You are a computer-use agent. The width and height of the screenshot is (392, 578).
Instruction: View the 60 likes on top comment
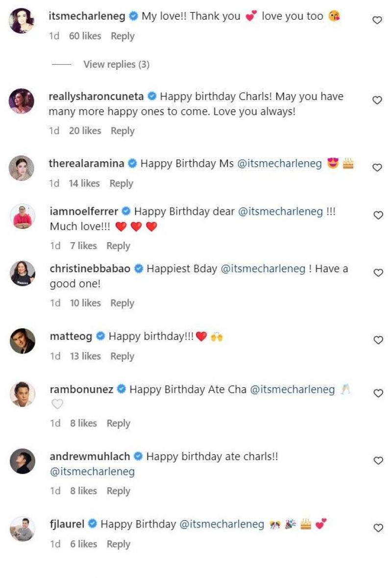[x=85, y=36]
